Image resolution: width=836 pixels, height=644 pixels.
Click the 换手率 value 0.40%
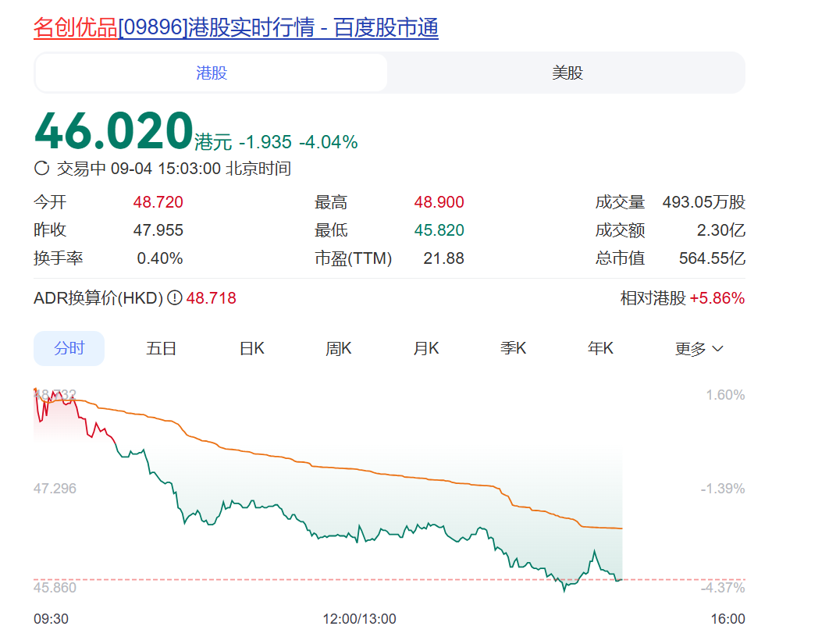160,258
